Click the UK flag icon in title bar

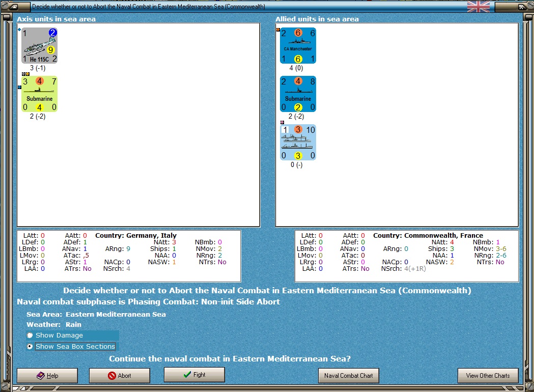click(x=478, y=7)
